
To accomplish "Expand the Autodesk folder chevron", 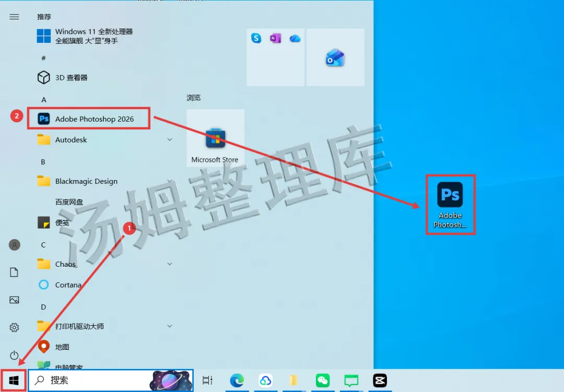I will (170, 139).
